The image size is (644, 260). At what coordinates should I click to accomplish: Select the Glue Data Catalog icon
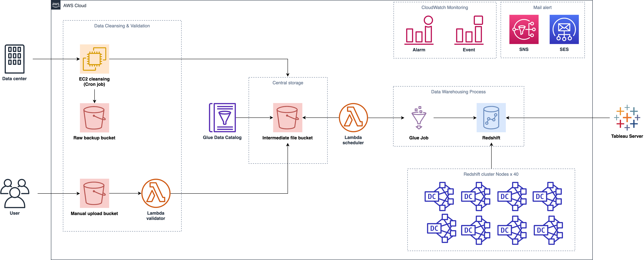tap(223, 118)
